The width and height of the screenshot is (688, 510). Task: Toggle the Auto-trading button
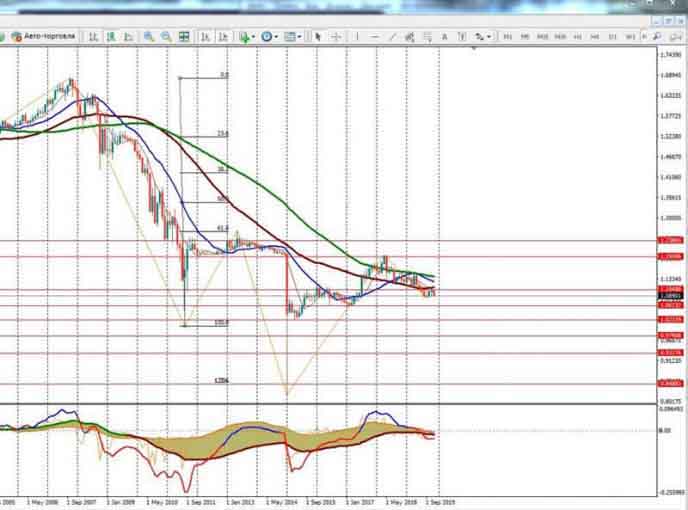43,36
